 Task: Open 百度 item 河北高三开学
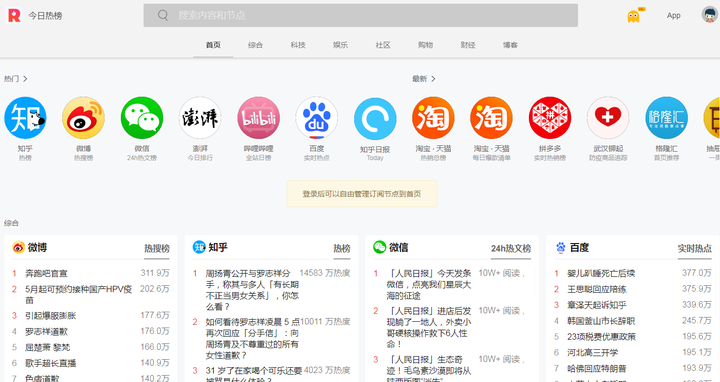592,352
